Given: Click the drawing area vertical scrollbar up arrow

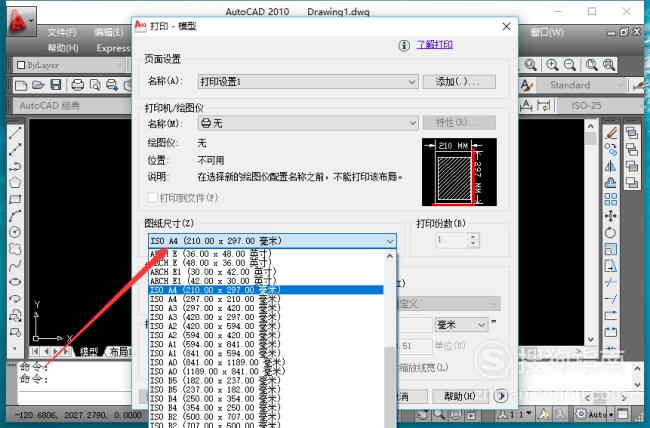Looking at the screenshot, I should coord(591,126).
